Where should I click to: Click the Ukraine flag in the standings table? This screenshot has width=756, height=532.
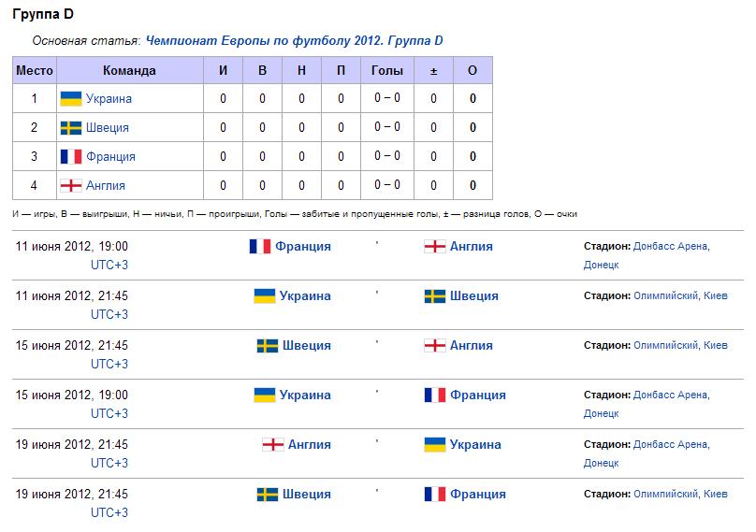click(x=70, y=98)
